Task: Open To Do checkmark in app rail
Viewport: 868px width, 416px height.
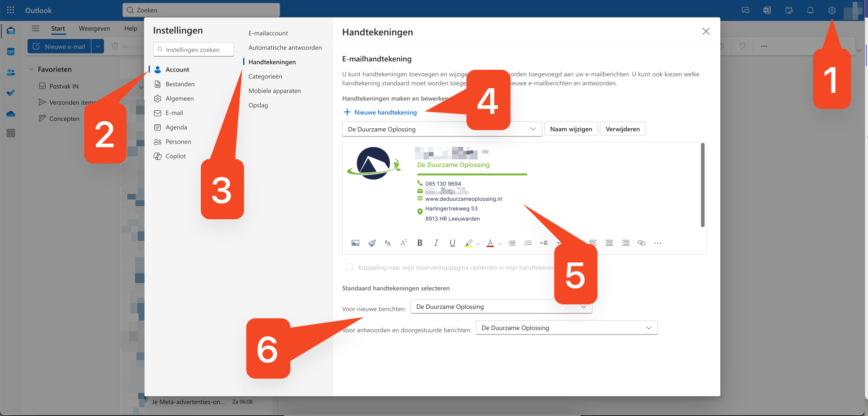Action: tap(11, 93)
